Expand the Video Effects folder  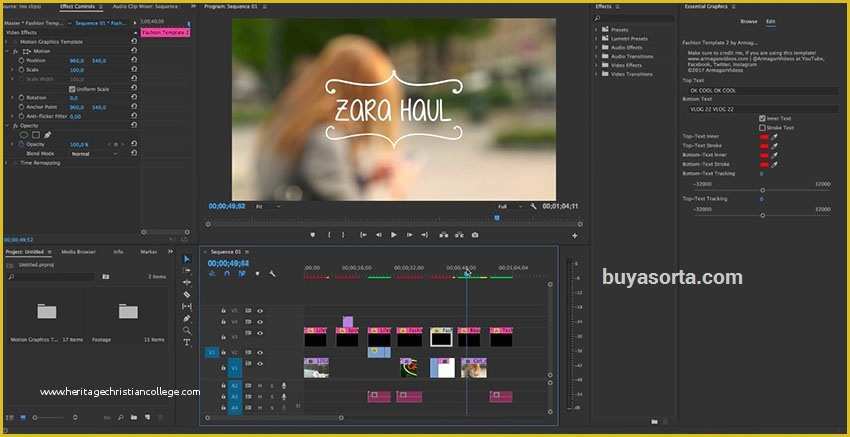[596, 65]
